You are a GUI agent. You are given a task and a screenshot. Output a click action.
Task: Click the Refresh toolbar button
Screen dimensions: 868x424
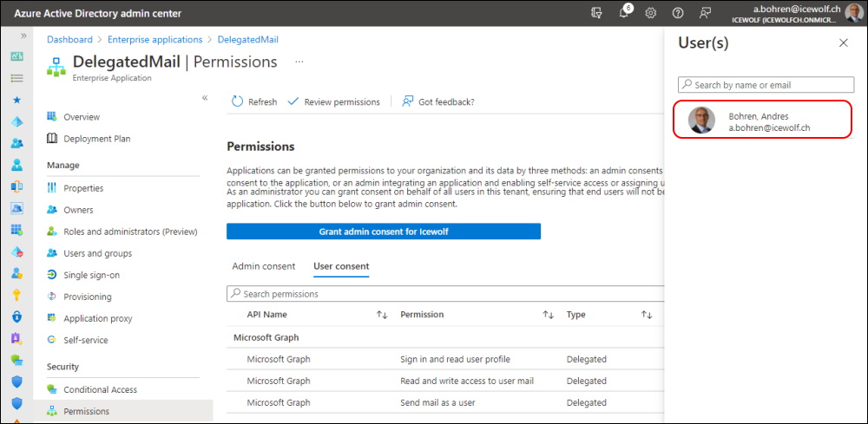[x=254, y=101]
